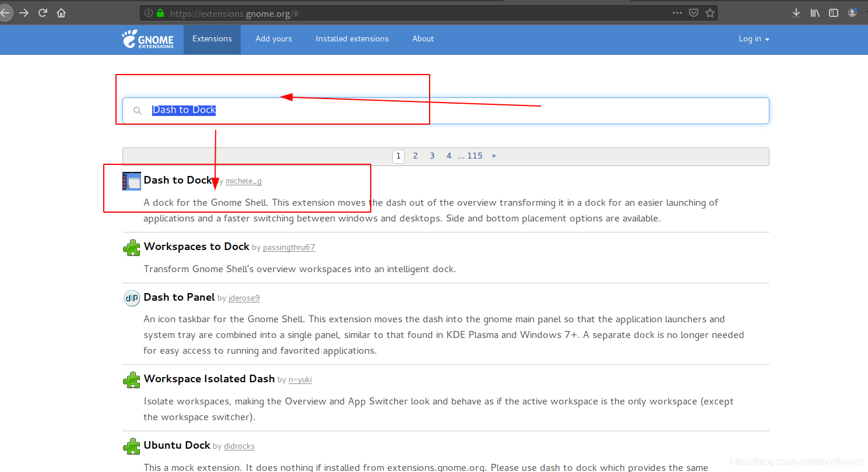868x472 pixels.
Task: Click Workspace Isolated Dash puzzle icon
Action: tap(132, 379)
